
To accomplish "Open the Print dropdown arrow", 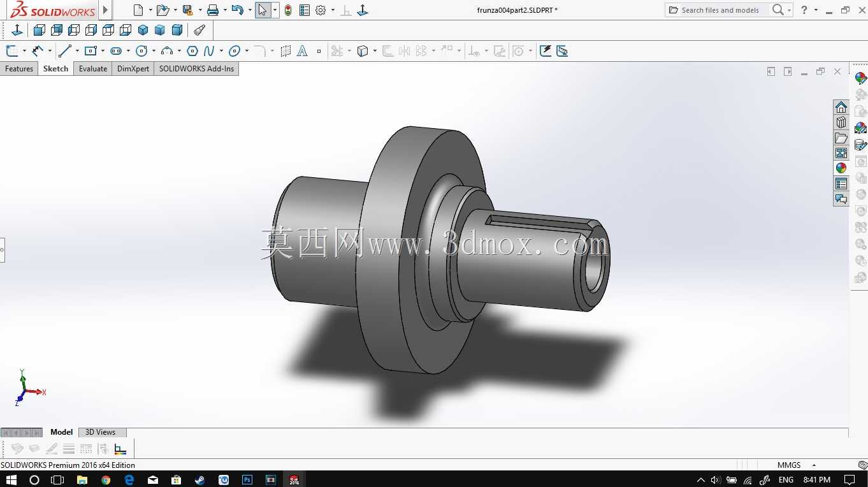I will coord(225,10).
